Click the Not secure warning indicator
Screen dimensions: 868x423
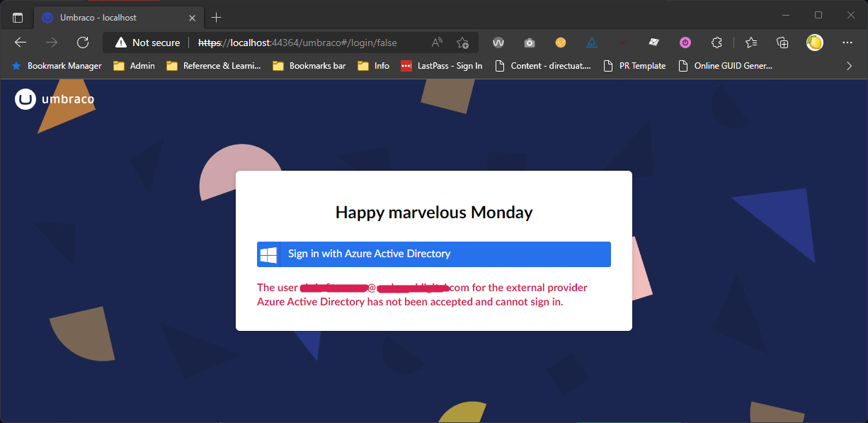click(x=146, y=43)
